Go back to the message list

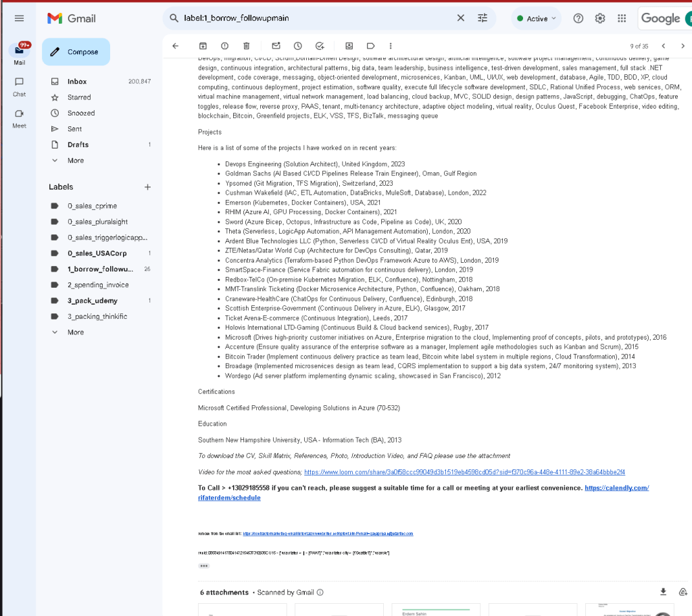(x=176, y=46)
